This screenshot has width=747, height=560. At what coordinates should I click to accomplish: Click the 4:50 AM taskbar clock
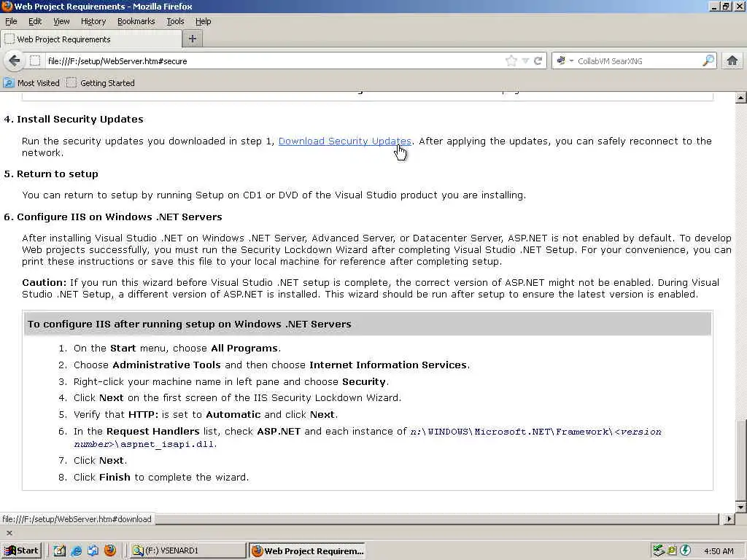click(719, 551)
